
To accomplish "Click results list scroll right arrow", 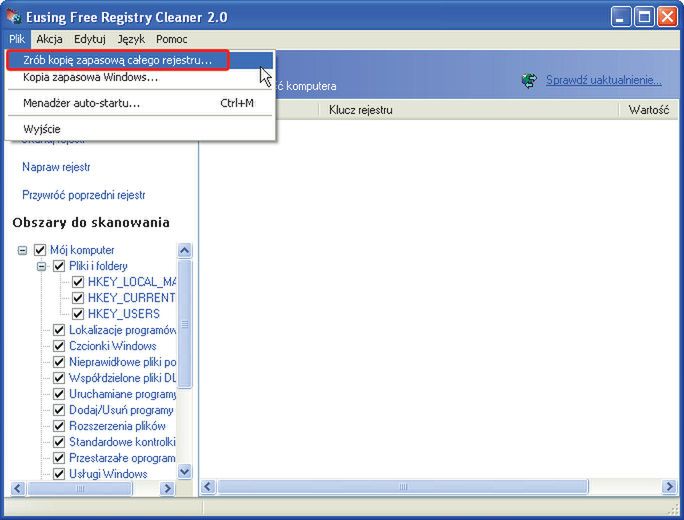I will tap(669, 486).
